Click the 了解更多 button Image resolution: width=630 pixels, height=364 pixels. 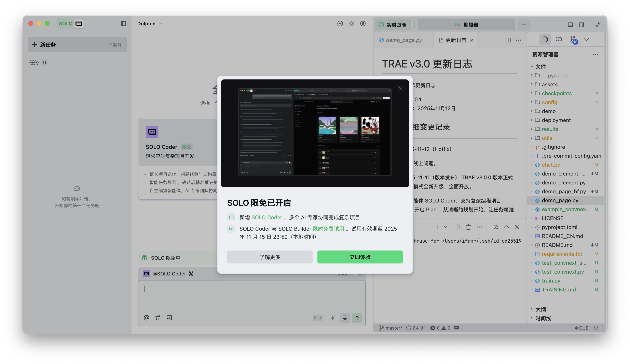[270, 257]
